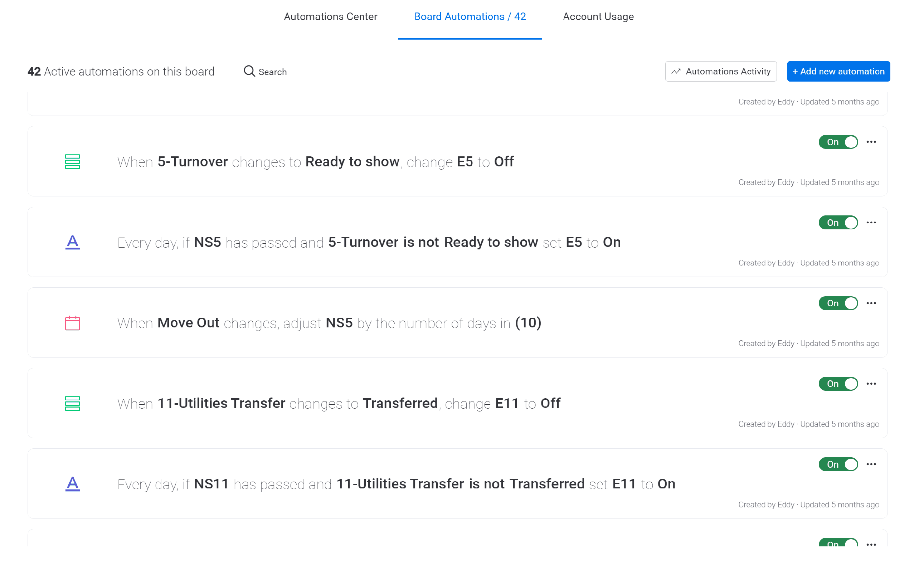Image resolution: width=924 pixels, height=575 pixels.
Task: Click the status icon on the 5-Turnover Ready to show automation
Action: coord(73,162)
